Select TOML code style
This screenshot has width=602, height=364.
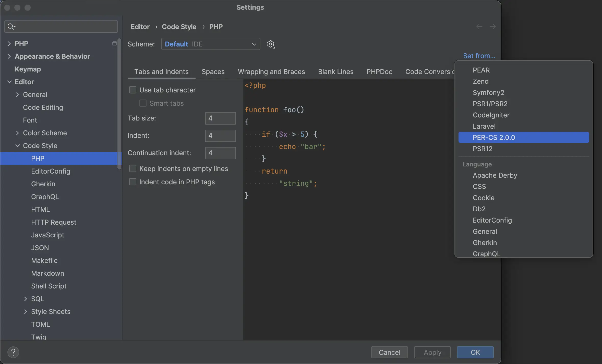40,324
